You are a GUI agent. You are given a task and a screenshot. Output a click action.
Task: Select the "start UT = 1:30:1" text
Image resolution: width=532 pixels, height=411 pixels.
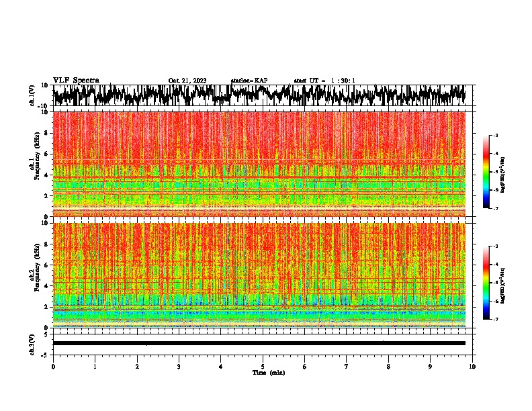[324, 81]
